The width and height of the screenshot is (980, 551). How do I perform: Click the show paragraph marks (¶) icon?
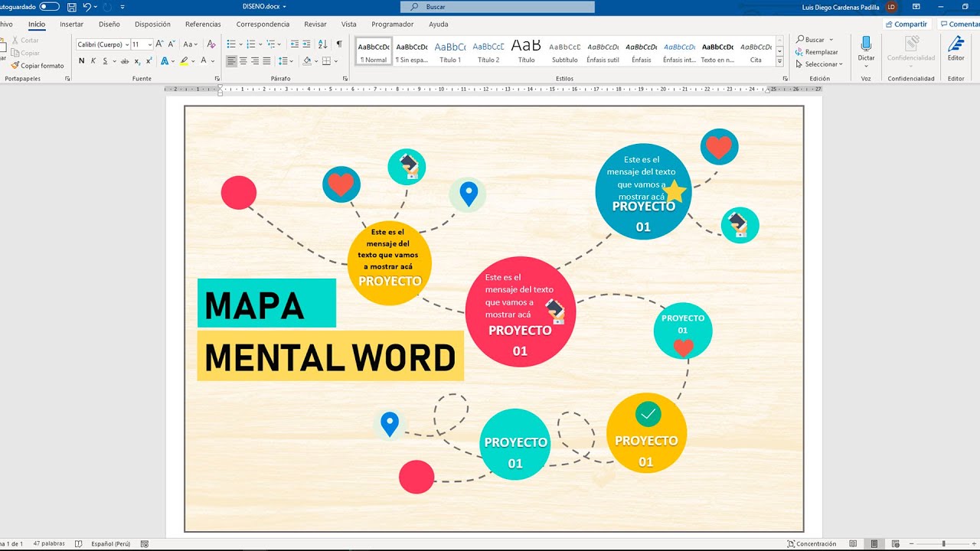[x=339, y=44]
